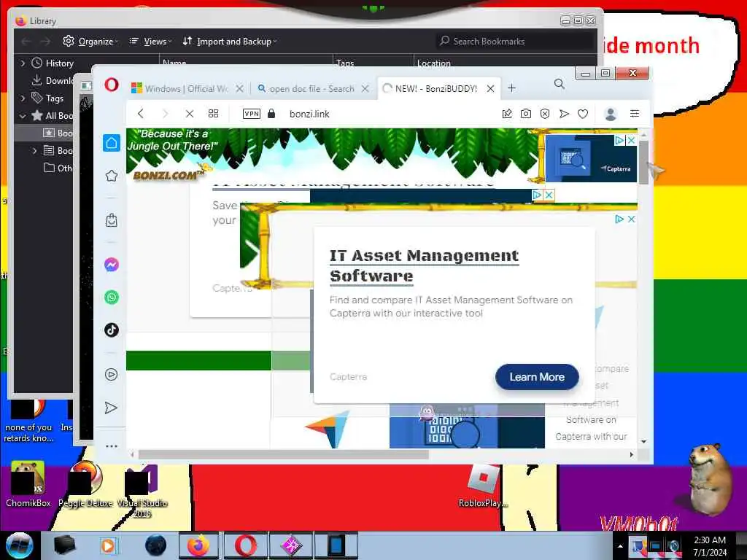Open Opera speed dial grid icon

click(x=213, y=113)
